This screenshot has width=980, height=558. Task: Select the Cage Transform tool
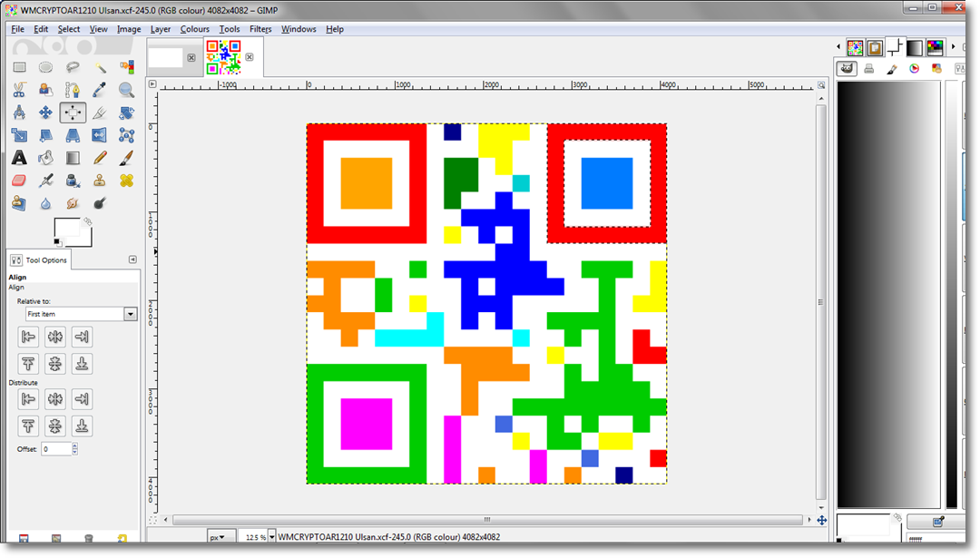tap(126, 135)
